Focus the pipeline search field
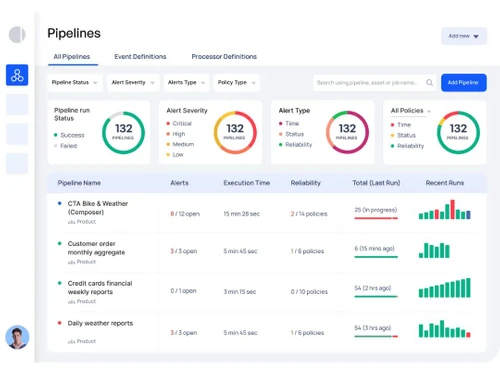The image size is (500, 375). 375,82
